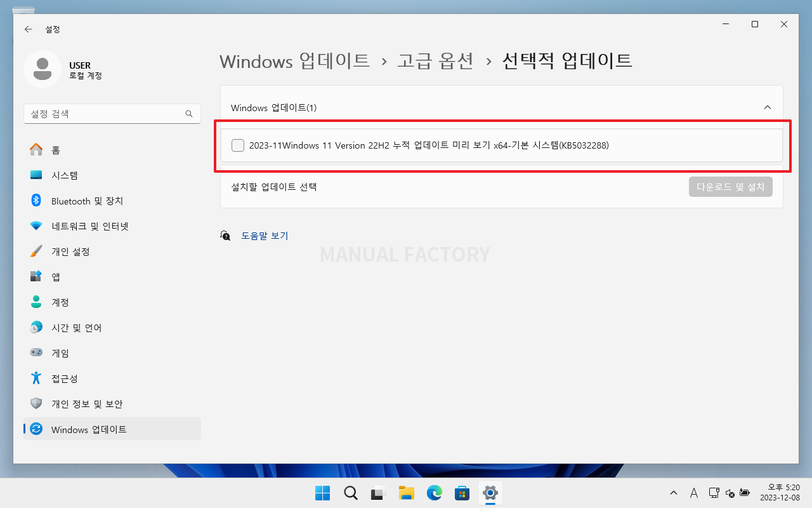Show hidden system tray icons
812x508 pixels.
pyautogui.click(x=673, y=493)
